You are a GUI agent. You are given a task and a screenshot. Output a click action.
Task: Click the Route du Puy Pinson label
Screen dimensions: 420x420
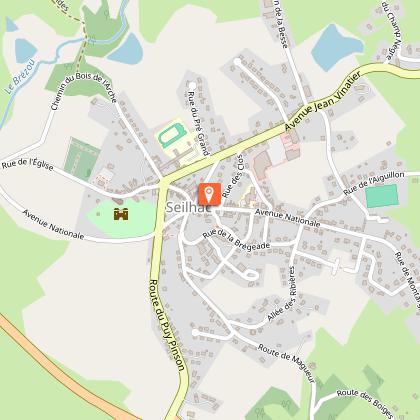(166, 325)
